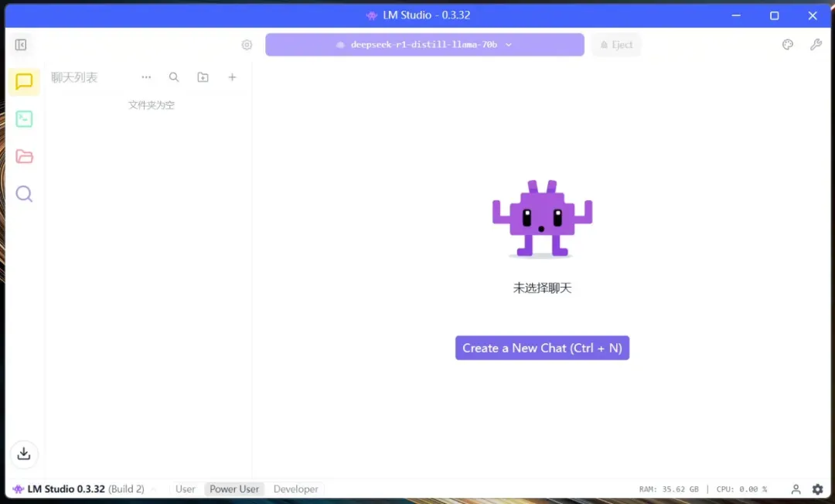Collapse the left sidebar panel icon
The width and height of the screenshot is (835, 504).
click(x=21, y=45)
